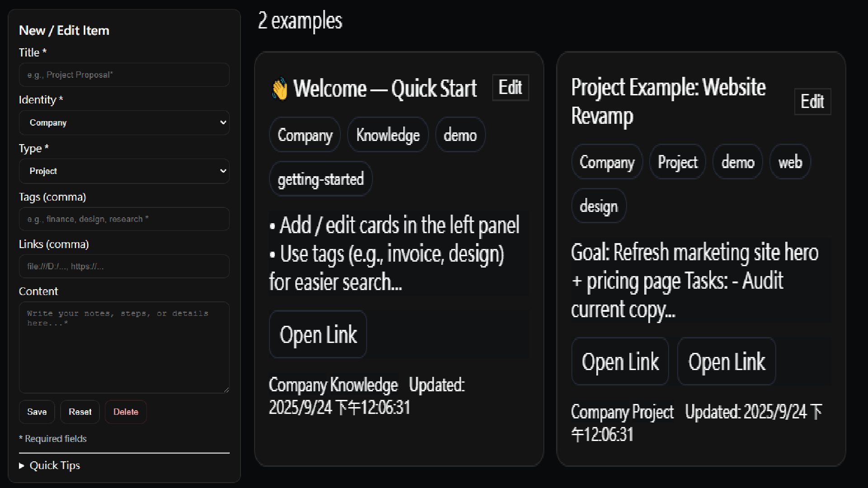Viewport: 868px width, 488px height.
Task: Select the getting-started tag chip
Action: tap(321, 179)
